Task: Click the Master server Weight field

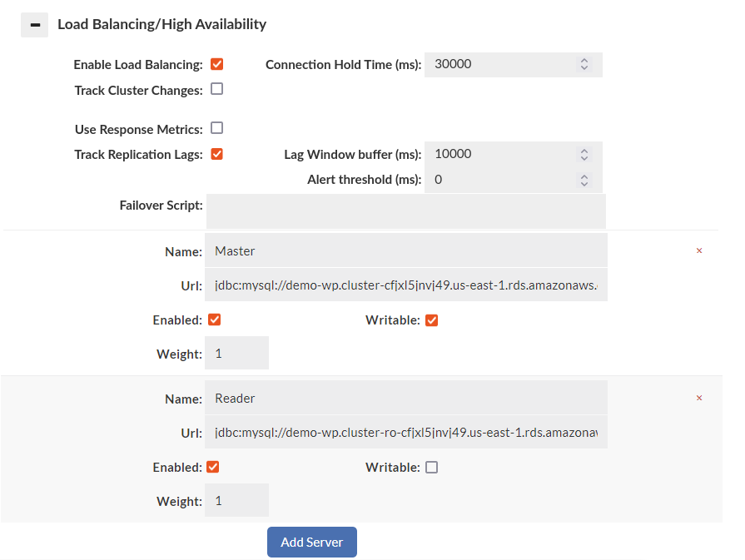Action: click(236, 353)
